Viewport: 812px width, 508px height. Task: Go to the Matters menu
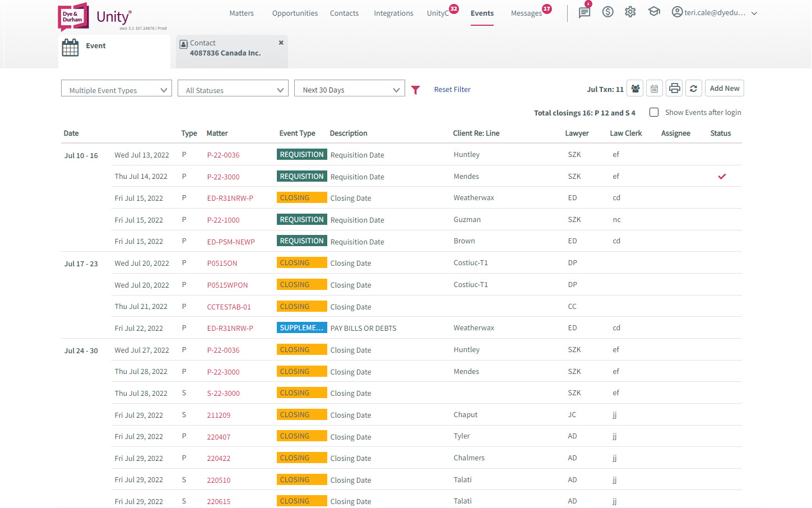(x=242, y=13)
